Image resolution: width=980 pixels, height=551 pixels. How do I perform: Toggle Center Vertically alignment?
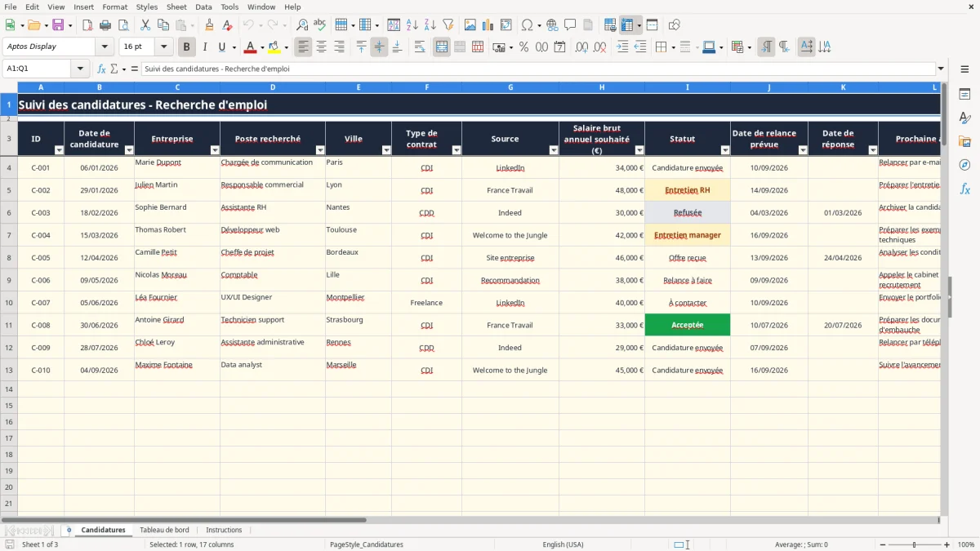[x=379, y=47]
